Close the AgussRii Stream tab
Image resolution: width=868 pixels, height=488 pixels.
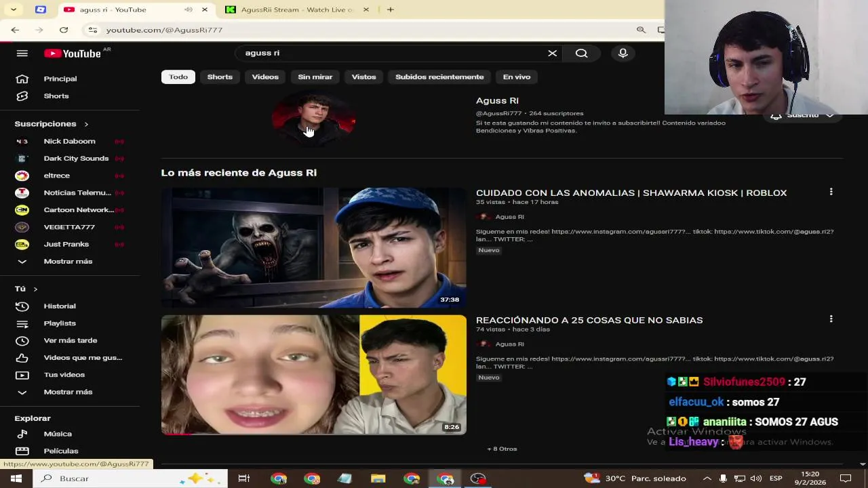pyautogui.click(x=366, y=9)
